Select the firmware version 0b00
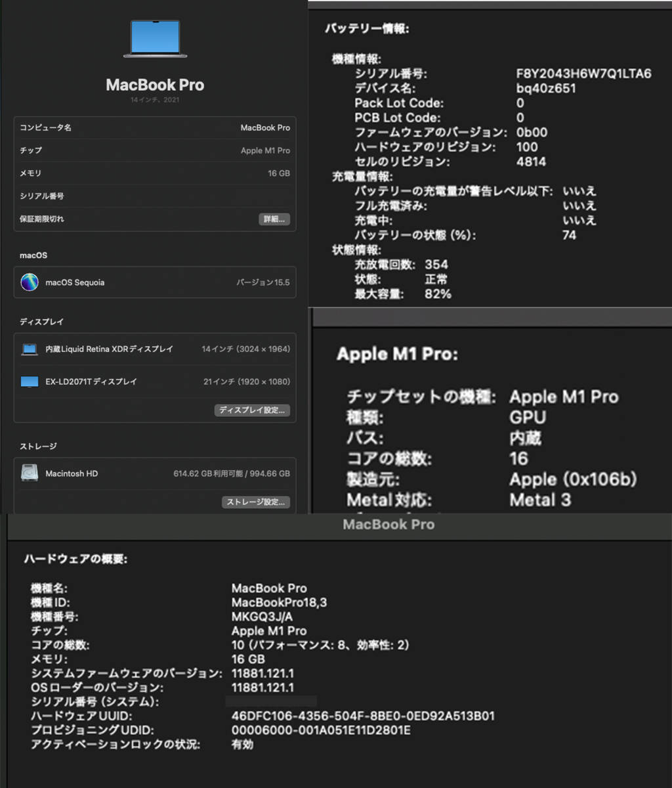Screen dimensions: 672x788 click(532, 132)
